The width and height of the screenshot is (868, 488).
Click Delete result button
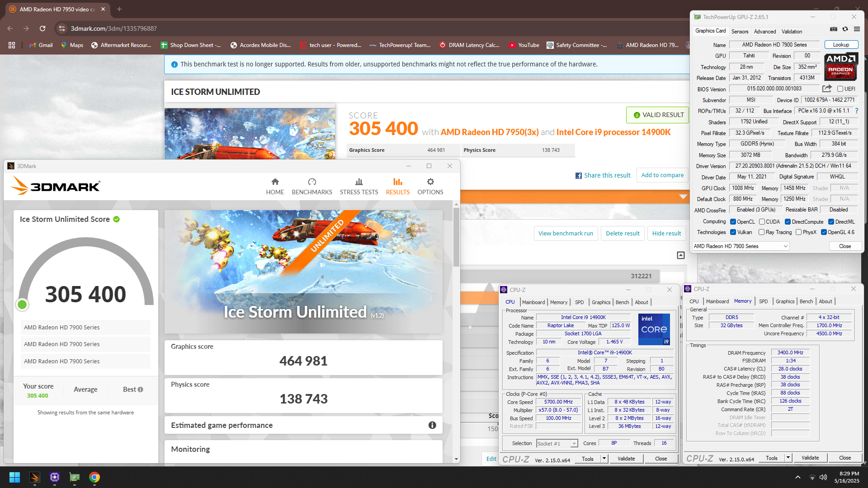point(623,234)
